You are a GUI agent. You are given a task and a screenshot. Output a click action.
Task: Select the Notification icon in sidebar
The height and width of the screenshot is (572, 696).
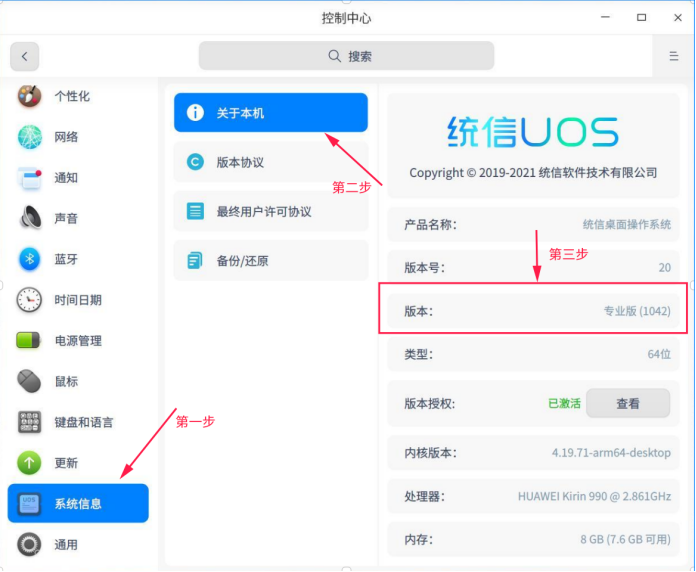(x=29, y=178)
